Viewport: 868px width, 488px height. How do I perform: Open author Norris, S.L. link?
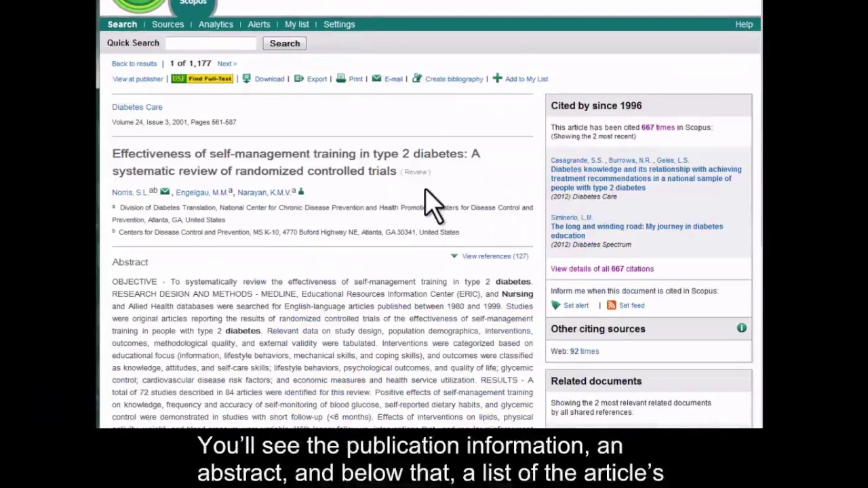[x=130, y=192]
